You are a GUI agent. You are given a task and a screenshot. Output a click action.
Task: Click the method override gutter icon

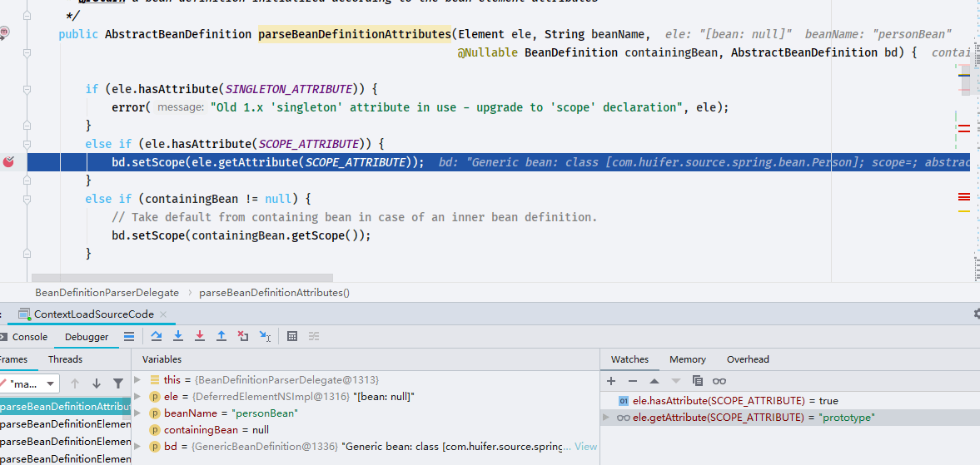pyautogui.click(x=4, y=32)
